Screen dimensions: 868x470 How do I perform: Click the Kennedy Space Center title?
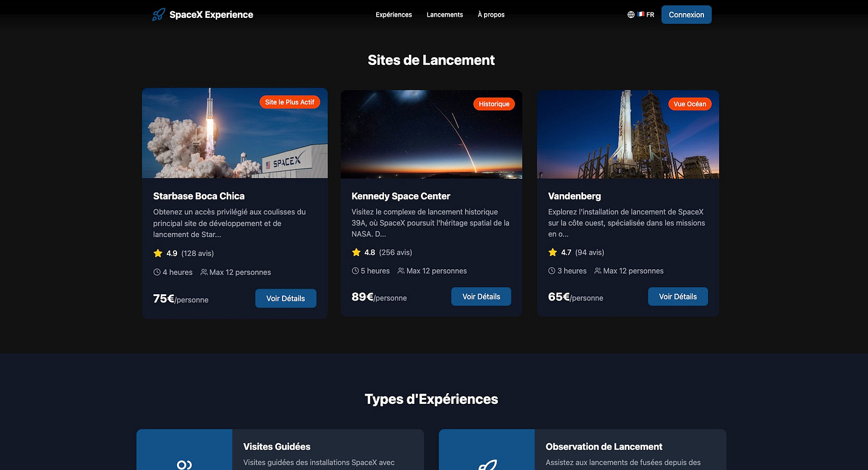(401, 196)
